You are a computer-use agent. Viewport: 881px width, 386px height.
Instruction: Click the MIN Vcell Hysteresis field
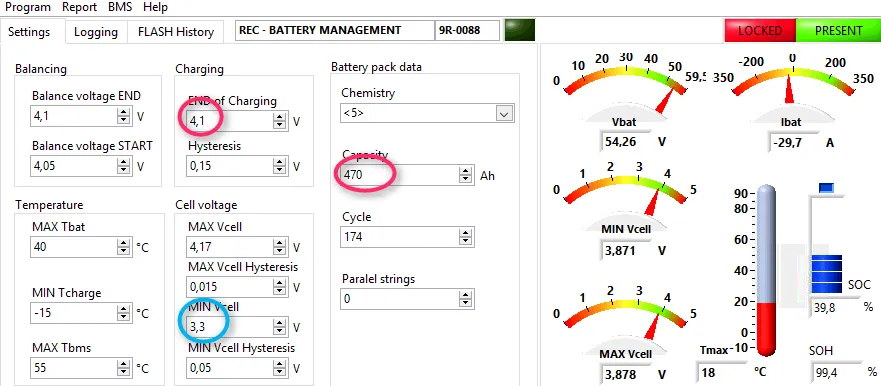[x=229, y=368]
